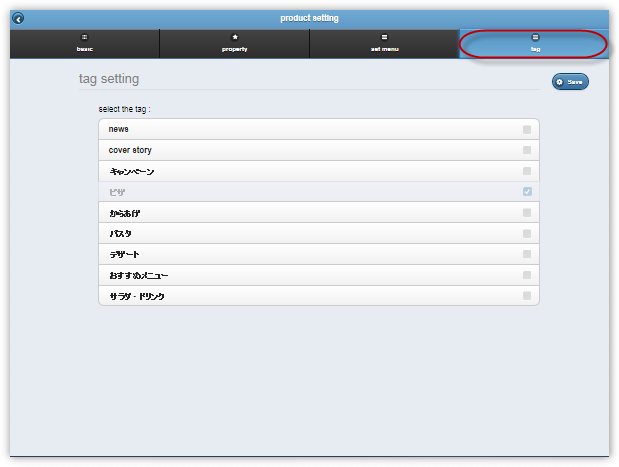619x467 pixels.
Task: Switch to the basic tab
Action: pyautogui.click(x=84, y=44)
